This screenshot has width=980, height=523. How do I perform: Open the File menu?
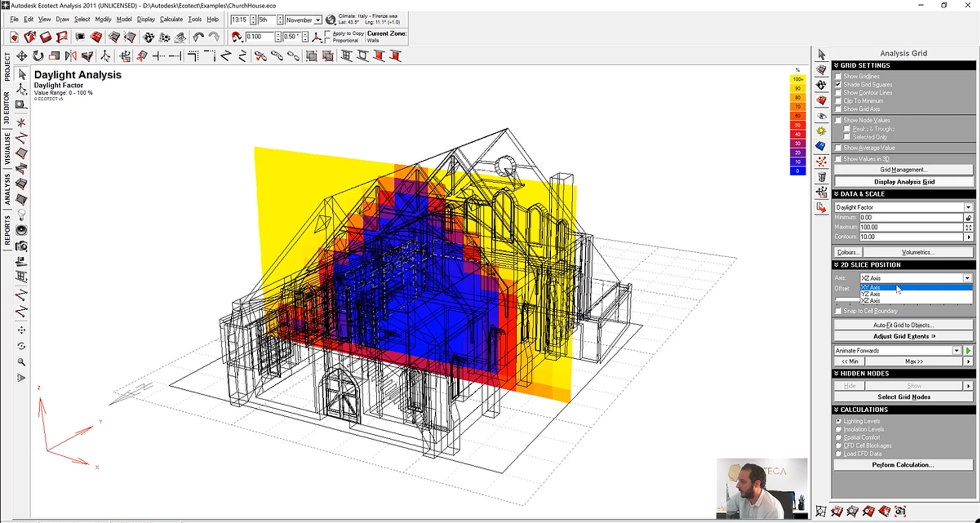(14, 19)
